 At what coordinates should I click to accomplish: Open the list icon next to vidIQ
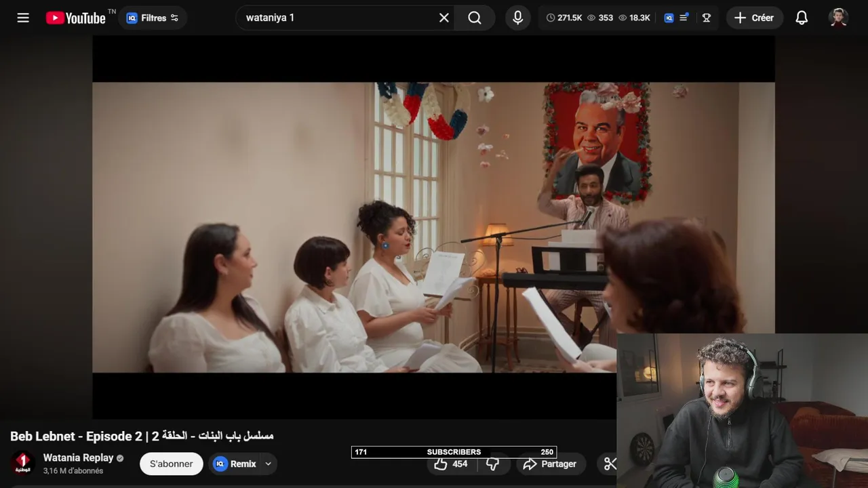click(x=684, y=18)
